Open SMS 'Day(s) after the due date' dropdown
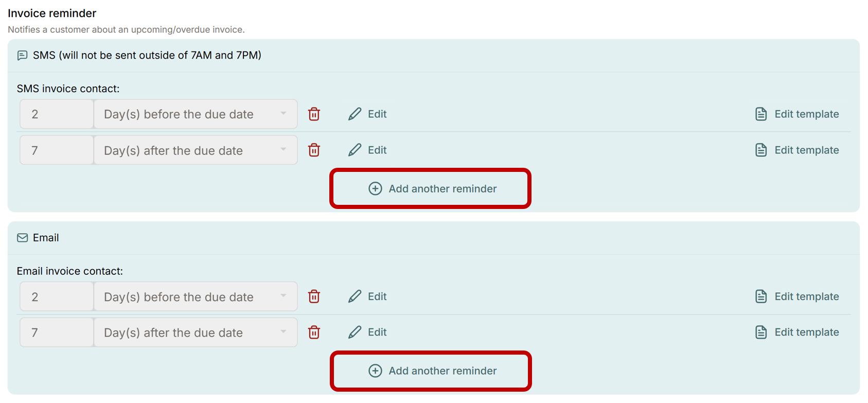868x403 pixels. click(x=196, y=150)
